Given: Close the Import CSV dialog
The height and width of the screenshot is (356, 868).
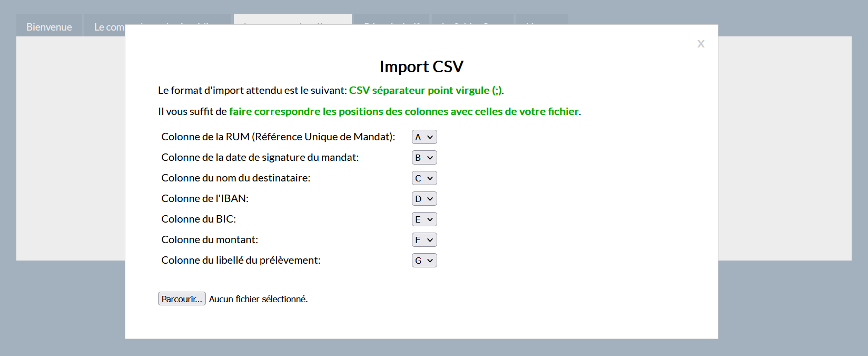Looking at the screenshot, I should (x=701, y=44).
